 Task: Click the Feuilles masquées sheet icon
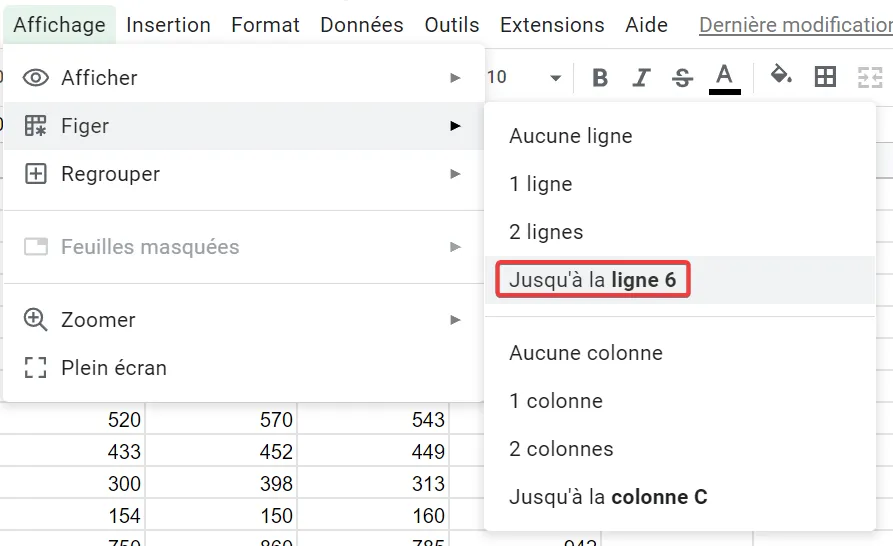[35, 247]
